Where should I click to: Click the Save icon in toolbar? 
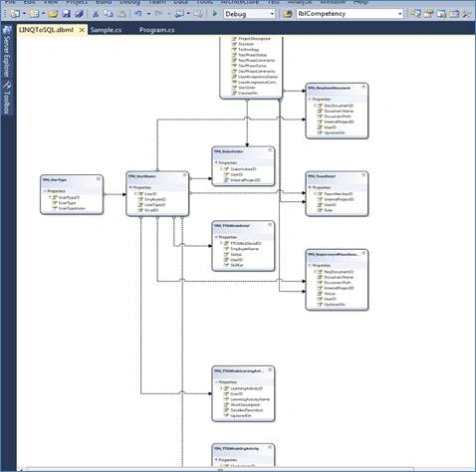pos(67,14)
